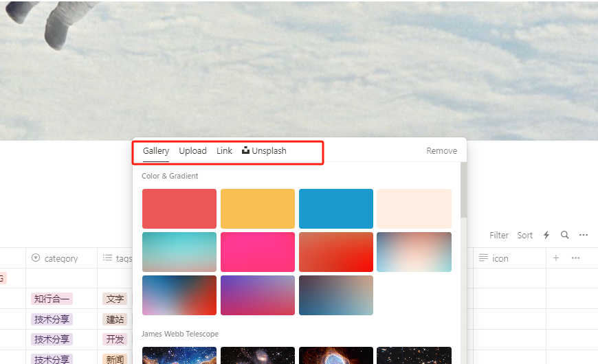Select the third James Webb ring nebula thumbnail
This screenshot has height=364, width=598.
336,355
